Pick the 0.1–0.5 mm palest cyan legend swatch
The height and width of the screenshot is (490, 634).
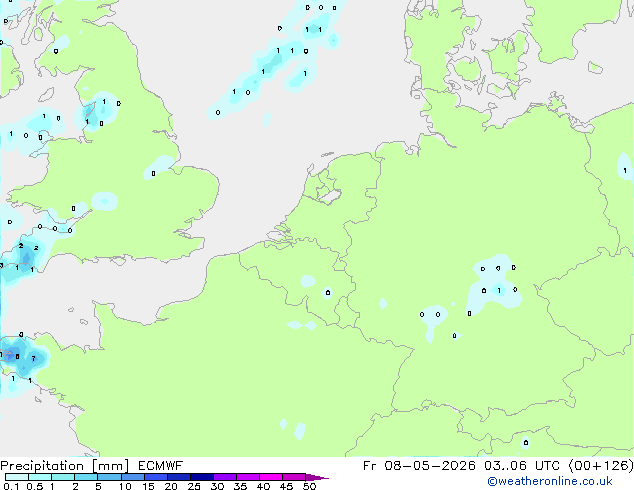(x=17, y=477)
